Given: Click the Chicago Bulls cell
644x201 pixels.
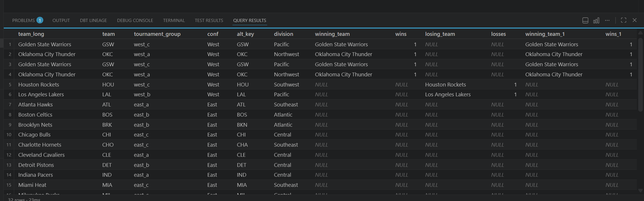Looking at the screenshot, I should (x=34, y=134).
